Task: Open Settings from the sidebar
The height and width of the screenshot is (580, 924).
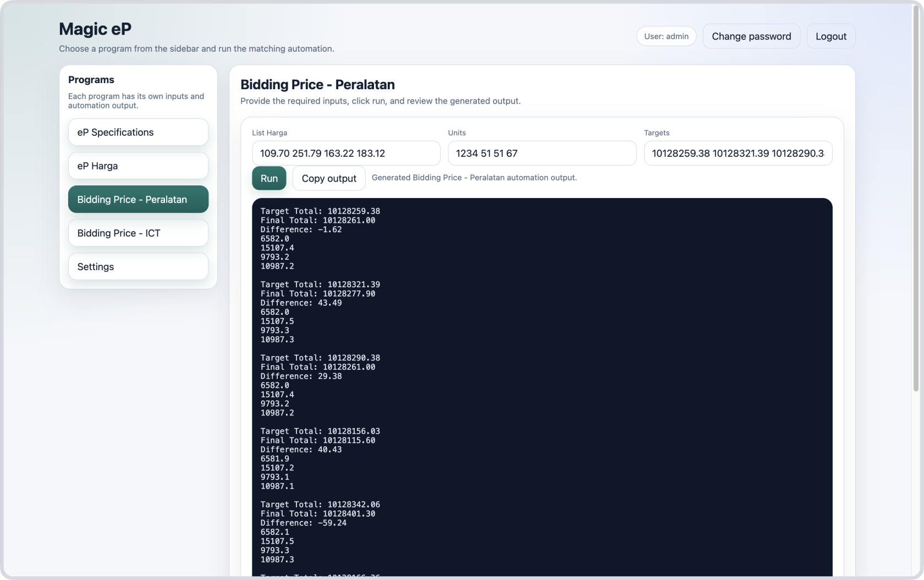Action: tap(138, 266)
